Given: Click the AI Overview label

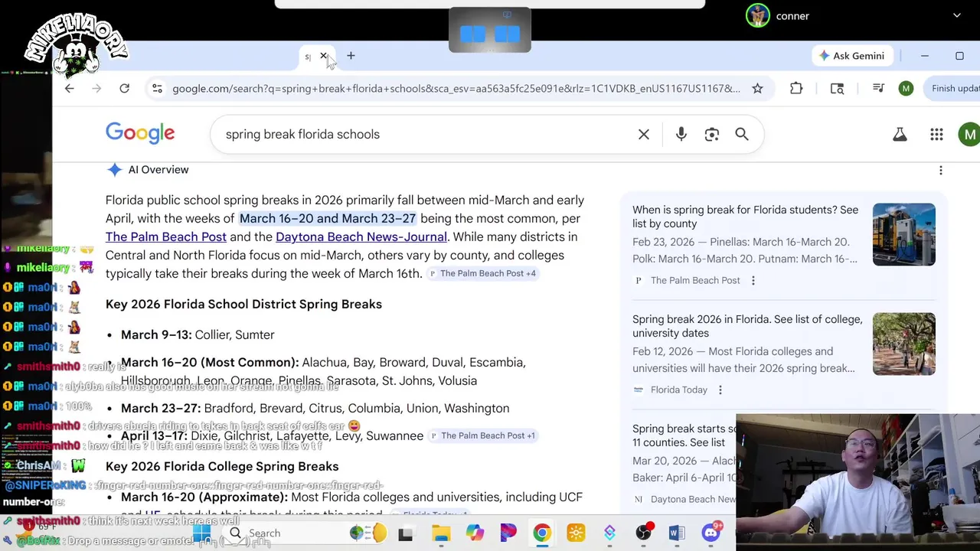Looking at the screenshot, I should (x=158, y=170).
